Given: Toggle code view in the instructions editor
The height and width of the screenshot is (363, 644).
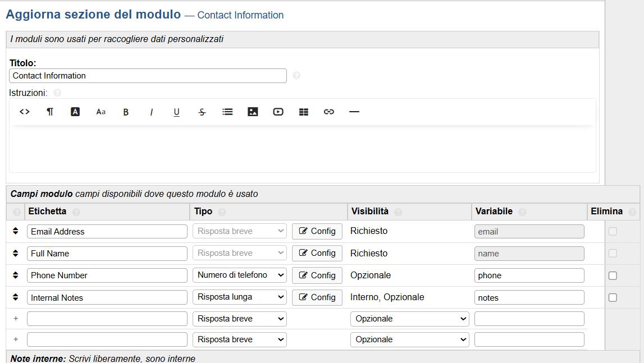Looking at the screenshot, I should click(24, 112).
